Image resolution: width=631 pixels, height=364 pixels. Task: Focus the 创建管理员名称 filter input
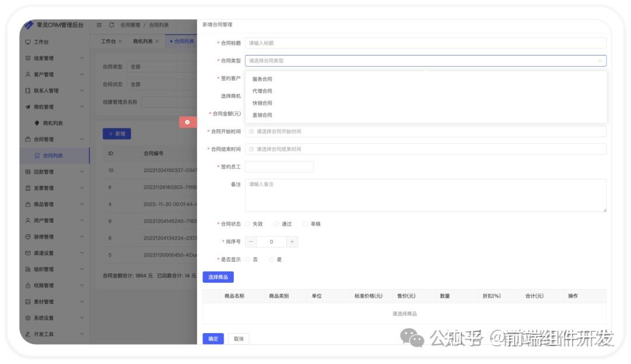click(169, 102)
